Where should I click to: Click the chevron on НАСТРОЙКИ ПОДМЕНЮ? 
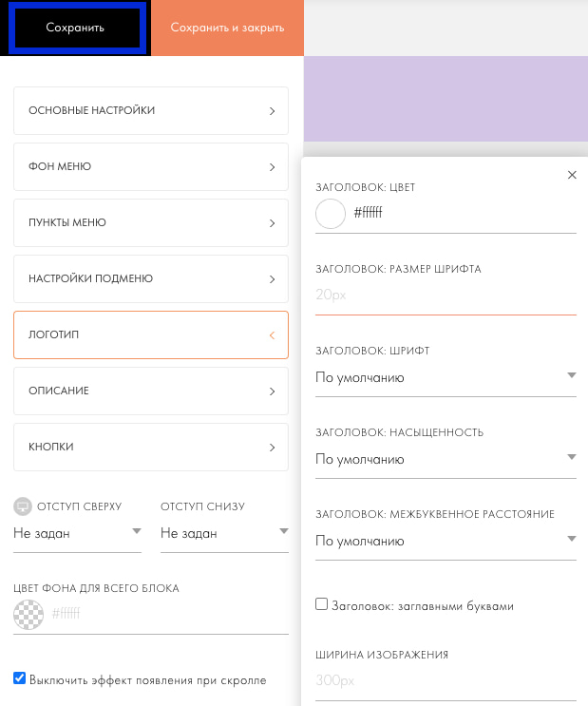pyautogui.click(x=272, y=279)
